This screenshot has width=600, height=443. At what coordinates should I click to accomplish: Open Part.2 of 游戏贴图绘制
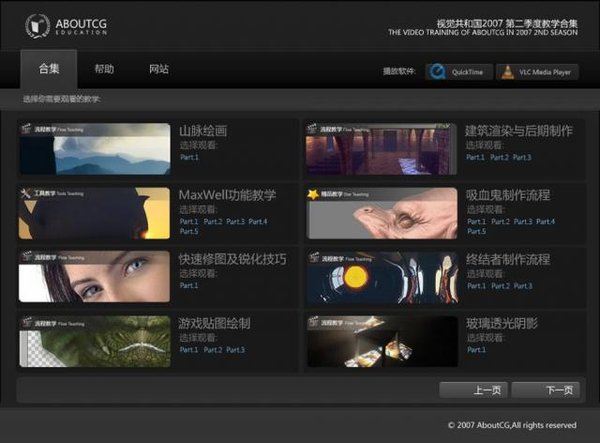[212, 350]
